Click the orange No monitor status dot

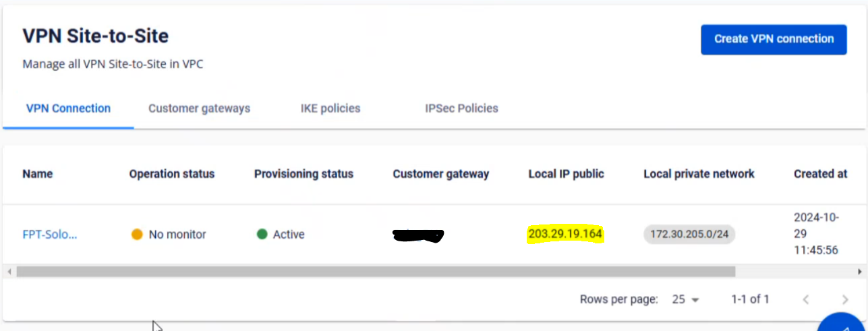point(137,235)
